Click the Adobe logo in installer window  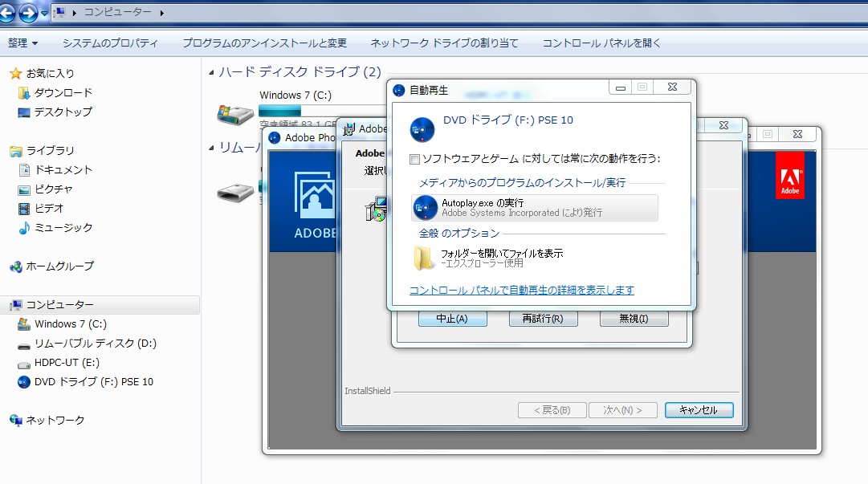[x=790, y=175]
